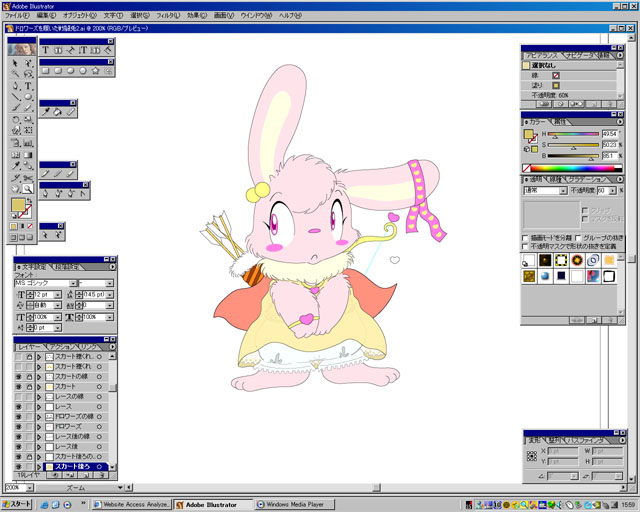Choose Paint Bucket in floating eyedropper palette

coord(58,111)
